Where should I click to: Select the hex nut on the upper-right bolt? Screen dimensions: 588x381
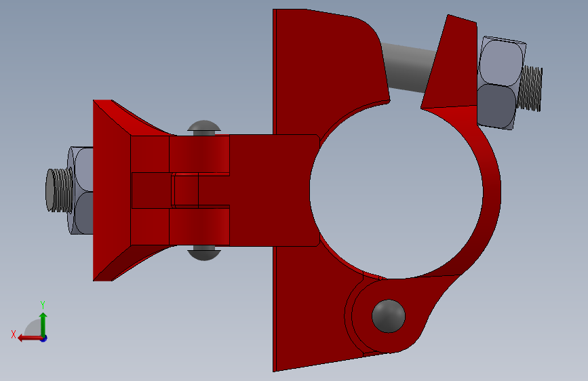[501, 83]
